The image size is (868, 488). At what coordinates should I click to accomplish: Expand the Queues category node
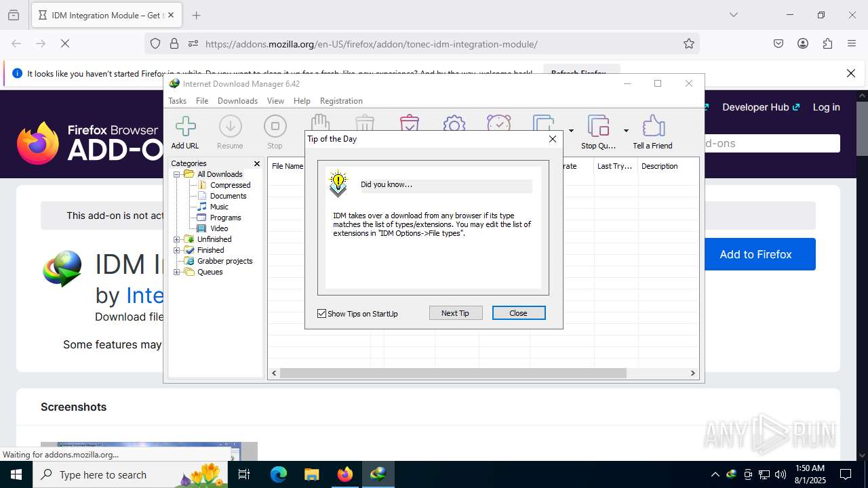coord(177,272)
